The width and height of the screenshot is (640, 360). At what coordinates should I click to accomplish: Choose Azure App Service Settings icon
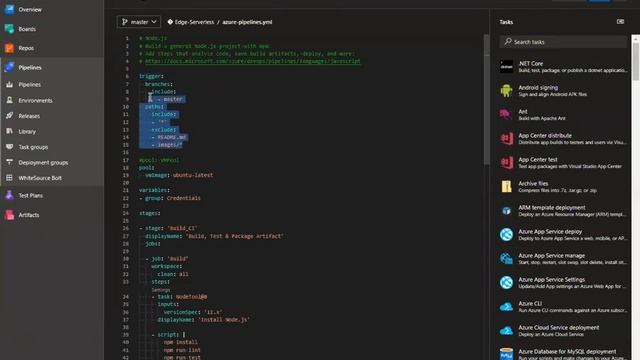tap(507, 282)
